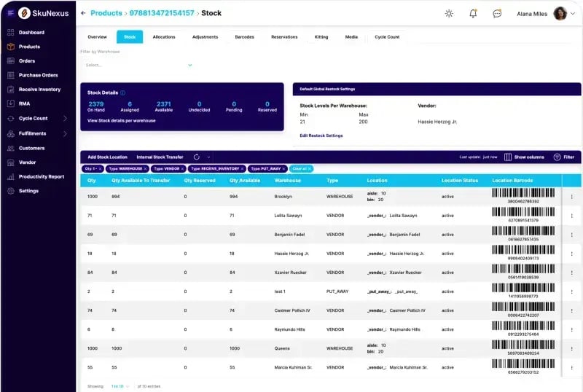Open the chat messages icon
Viewport: 583px width, 392px height.
[x=497, y=14]
